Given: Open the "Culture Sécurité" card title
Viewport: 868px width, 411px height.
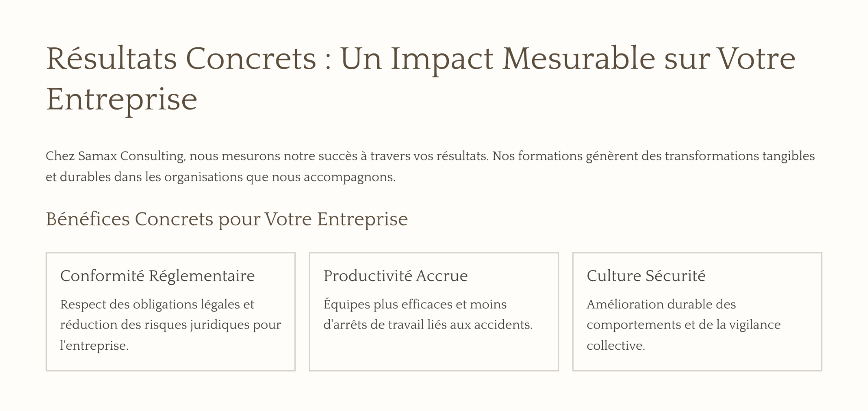Looking at the screenshot, I should tap(646, 276).
